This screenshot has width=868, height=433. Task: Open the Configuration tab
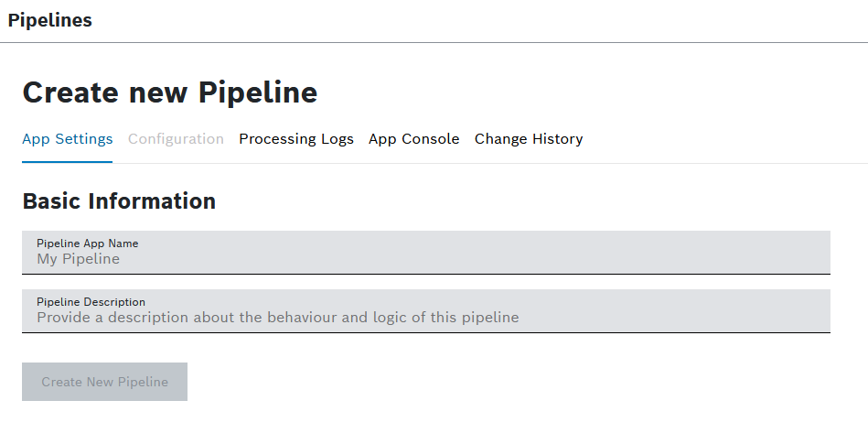[176, 139]
